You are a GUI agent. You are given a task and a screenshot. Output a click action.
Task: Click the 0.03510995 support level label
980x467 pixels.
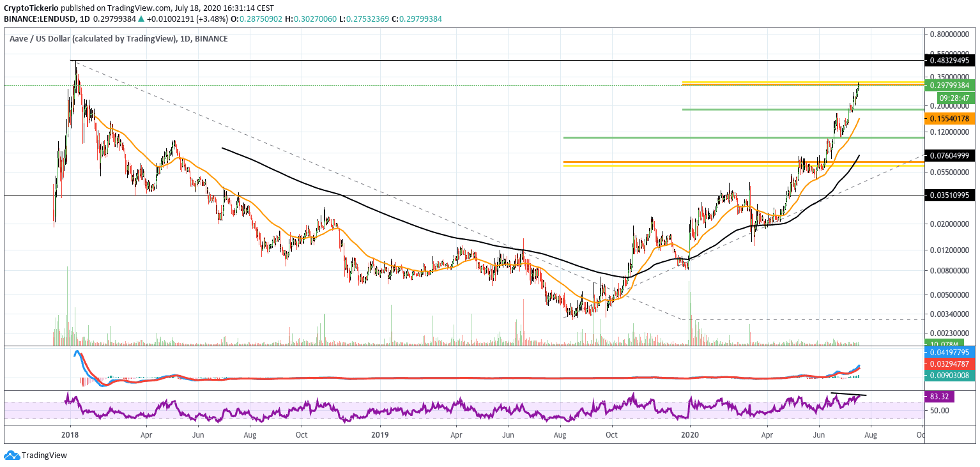949,195
